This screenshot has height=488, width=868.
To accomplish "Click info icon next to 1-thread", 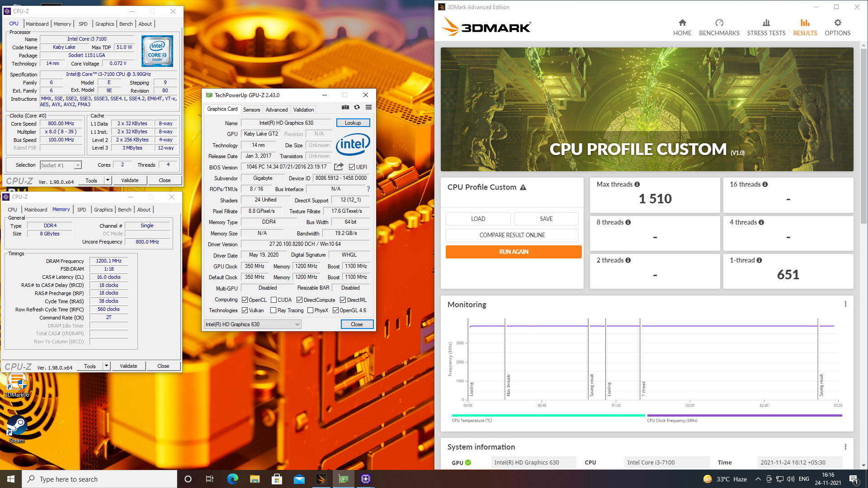I will 759,260.
